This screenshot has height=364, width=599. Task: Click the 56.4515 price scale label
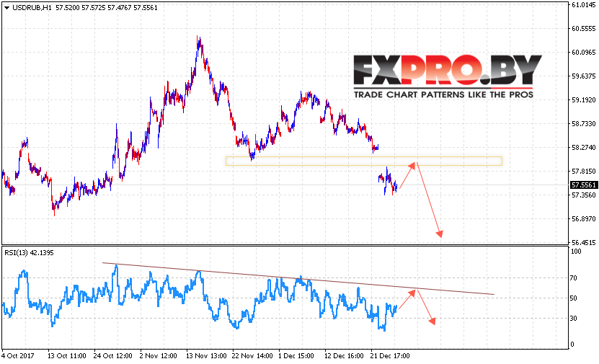583,242
